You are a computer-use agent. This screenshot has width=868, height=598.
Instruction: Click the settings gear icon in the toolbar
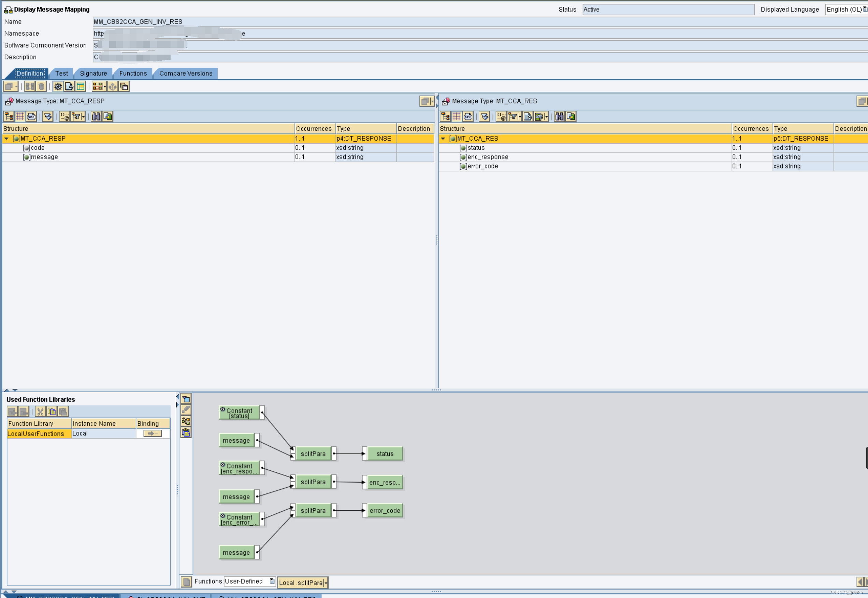(58, 87)
